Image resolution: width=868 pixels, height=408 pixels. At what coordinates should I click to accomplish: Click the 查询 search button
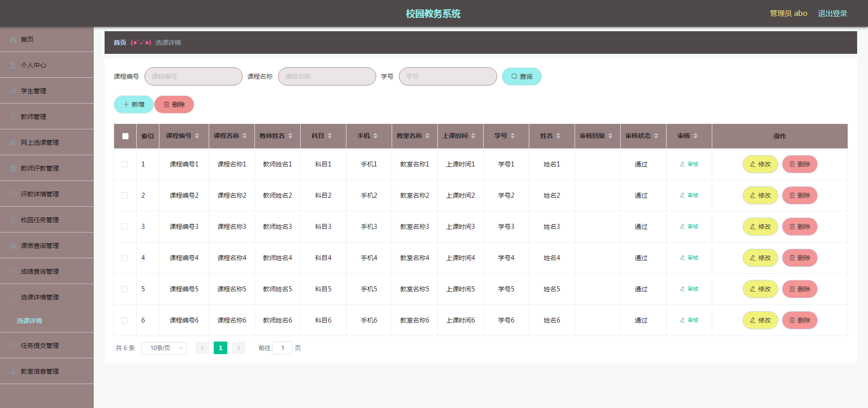[522, 76]
